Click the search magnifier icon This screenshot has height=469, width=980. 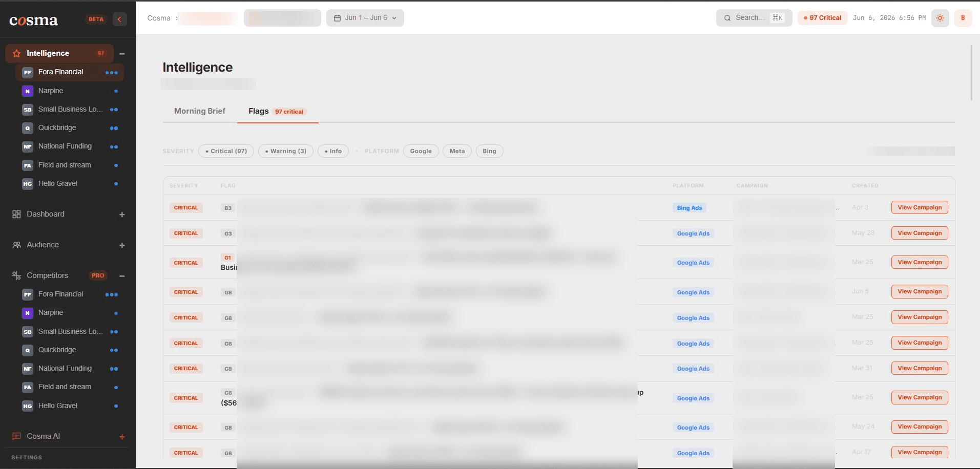(x=727, y=18)
